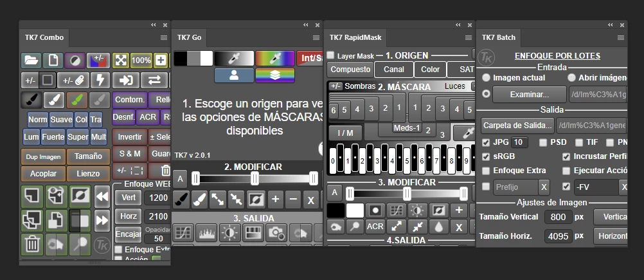Open the TK7 Go panel menu
The height and width of the screenshot is (280, 644).
(316, 37)
